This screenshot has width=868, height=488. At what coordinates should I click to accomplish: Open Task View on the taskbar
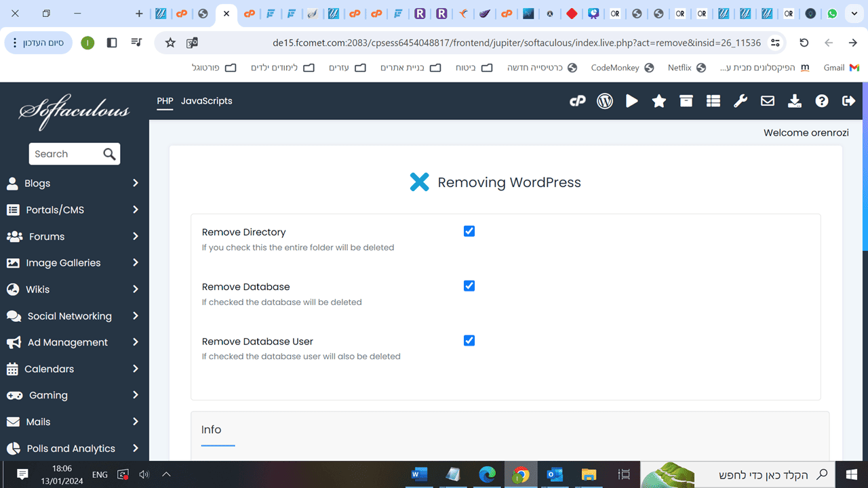[x=625, y=474]
